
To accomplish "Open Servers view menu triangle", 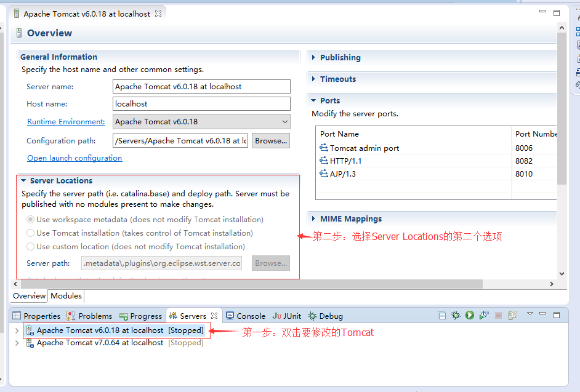I will coord(530,314).
